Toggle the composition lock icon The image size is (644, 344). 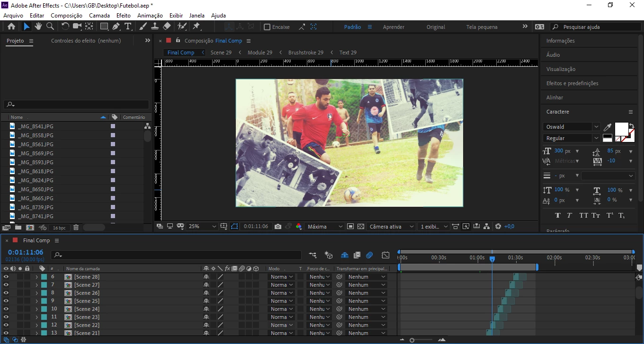178,41
